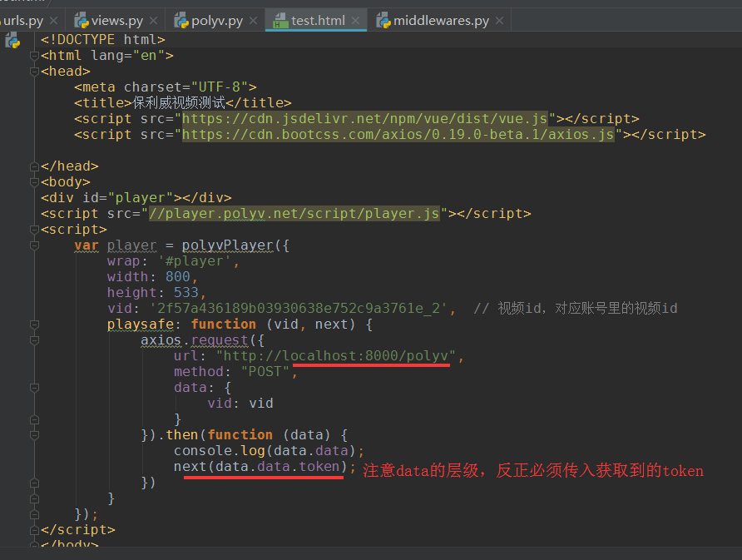This screenshot has width=742, height=560.
Task: Toggle the fold marker at </head>
Action: (x=34, y=166)
